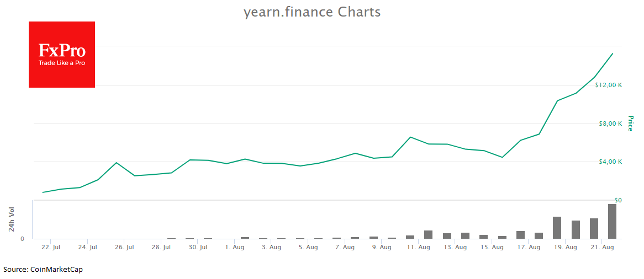
Task: Click the highest point of the price line
Action: coord(612,54)
